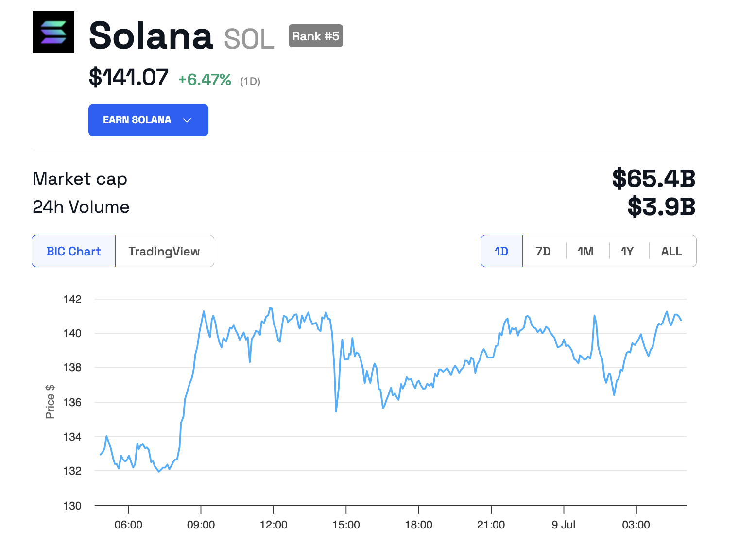Click the 18:00 marker on time axis

418,525
